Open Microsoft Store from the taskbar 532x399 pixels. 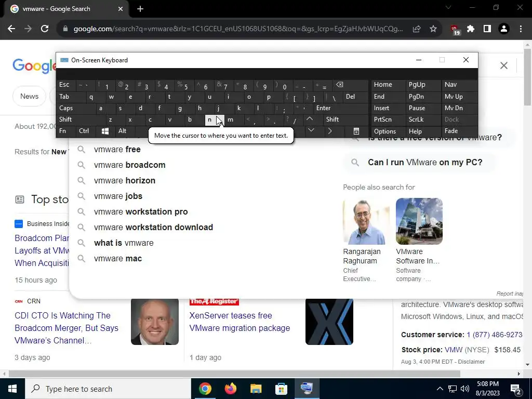point(281,389)
